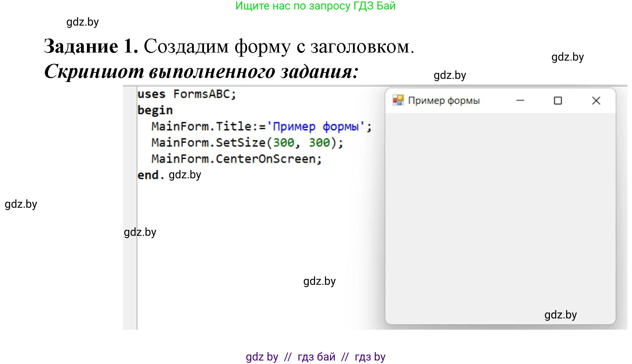Click the green Ищите нас по запросу text
The image size is (632, 364).
click(x=315, y=6)
